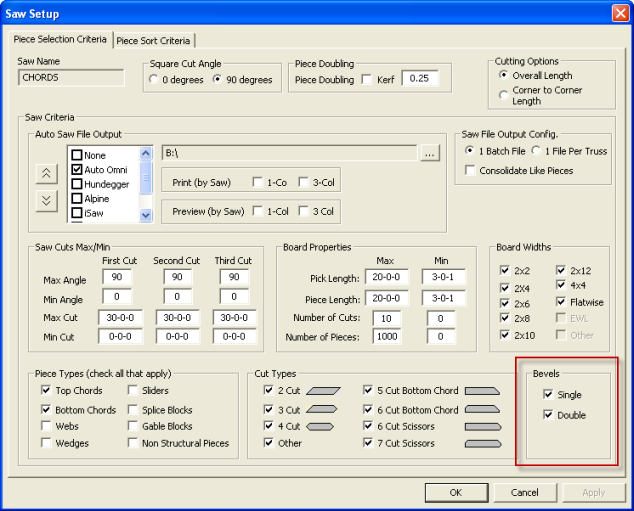This screenshot has width=634, height=511.
Task: Click the move-up double chevron button
Action: pyautogui.click(x=46, y=174)
